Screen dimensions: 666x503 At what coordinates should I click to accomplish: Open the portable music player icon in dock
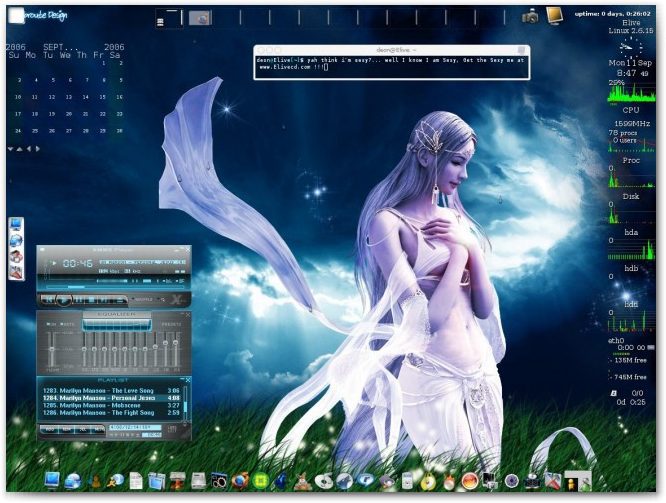click(407, 481)
